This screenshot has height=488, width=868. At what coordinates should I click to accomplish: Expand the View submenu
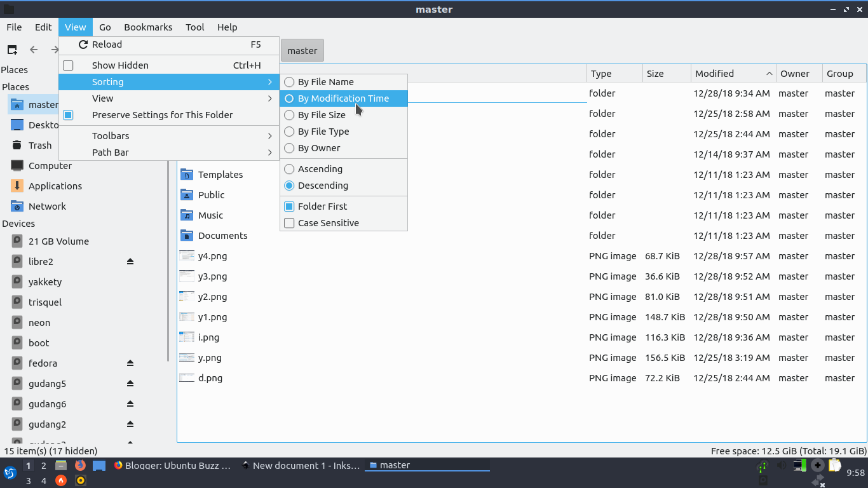(x=102, y=98)
